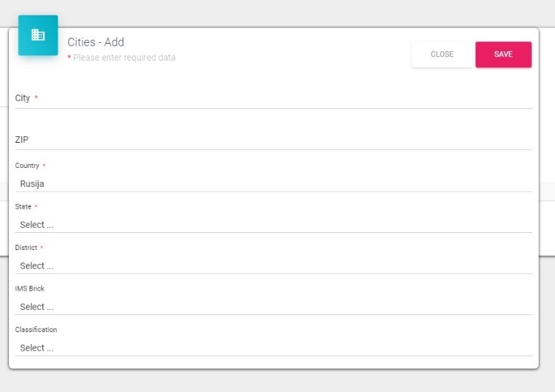Image resolution: width=555 pixels, height=392 pixels.
Task: Click the District field label
Action: [26, 248]
